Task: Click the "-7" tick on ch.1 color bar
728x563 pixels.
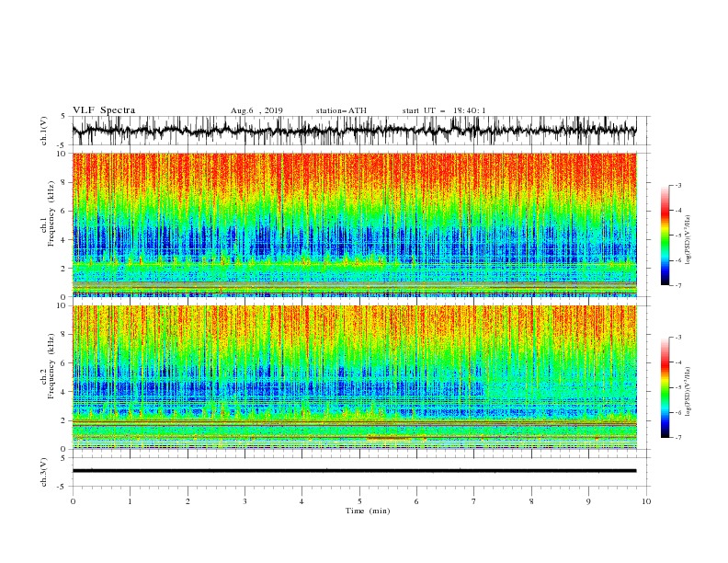Action: (x=678, y=285)
